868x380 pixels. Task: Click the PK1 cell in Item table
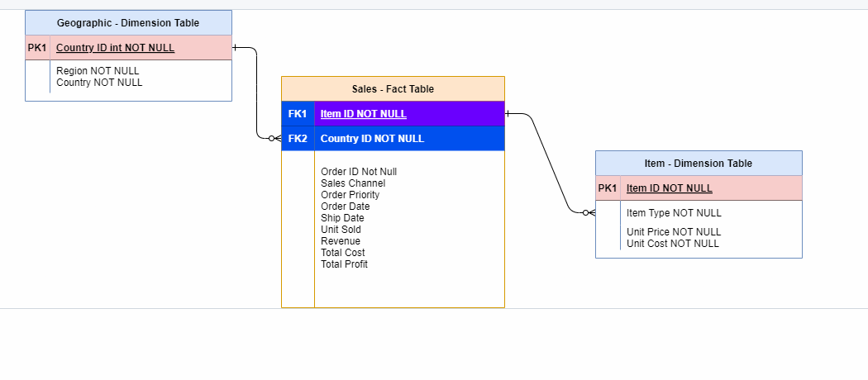tap(608, 188)
